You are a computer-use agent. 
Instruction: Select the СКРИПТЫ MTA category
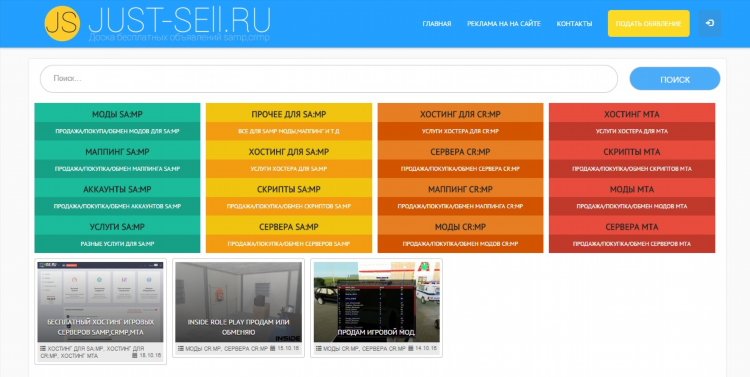[x=632, y=152]
